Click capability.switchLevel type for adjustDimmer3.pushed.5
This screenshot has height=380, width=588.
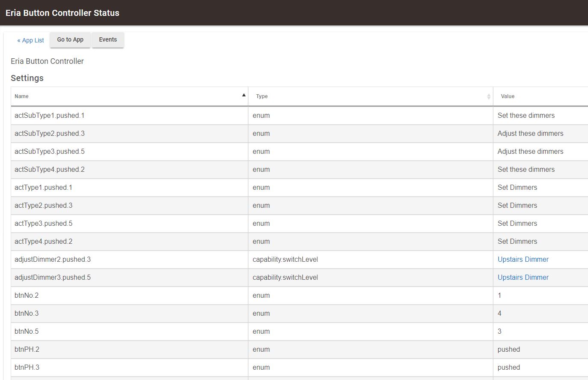pyautogui.click(x=285, y=277)
